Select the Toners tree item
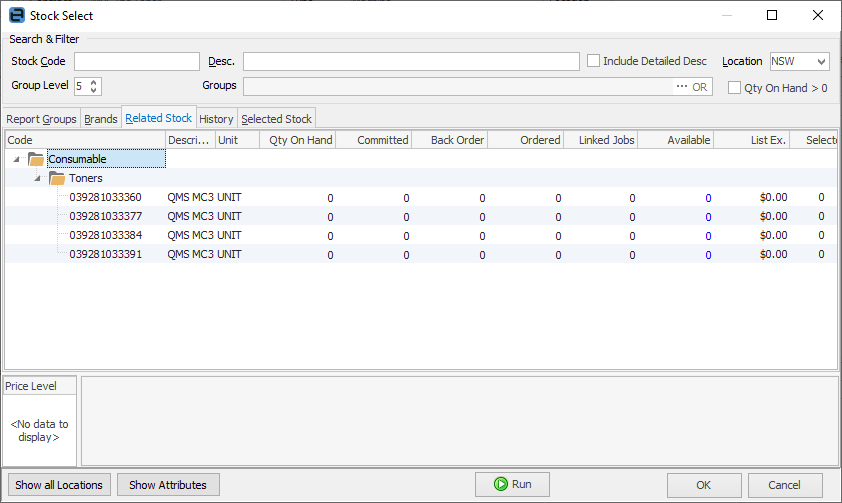This screenshot has height=503, width=842. pyautogui.click(x=85, y=178)
